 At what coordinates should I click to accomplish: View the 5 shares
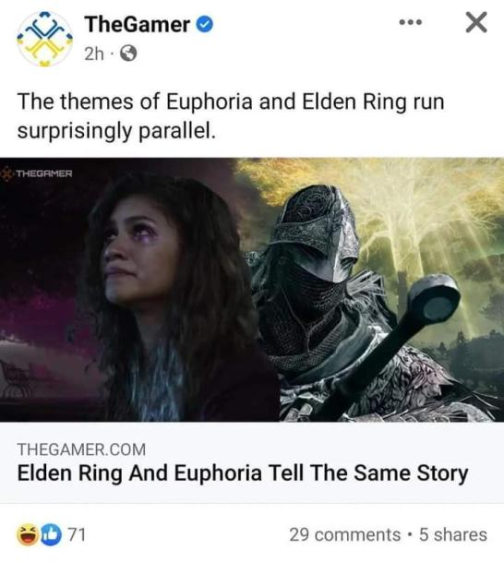point(453,535)
